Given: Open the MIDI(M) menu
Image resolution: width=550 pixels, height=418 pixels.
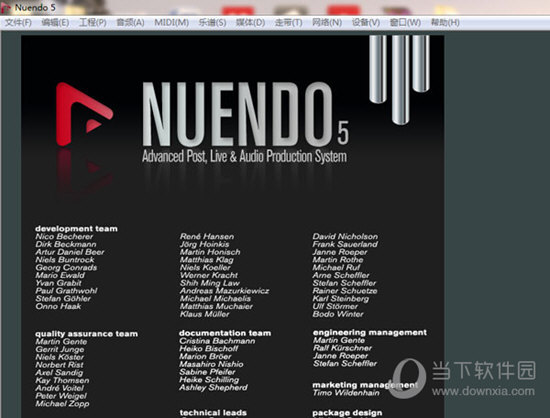Looking at the screenshot, I should click(172, 23).
